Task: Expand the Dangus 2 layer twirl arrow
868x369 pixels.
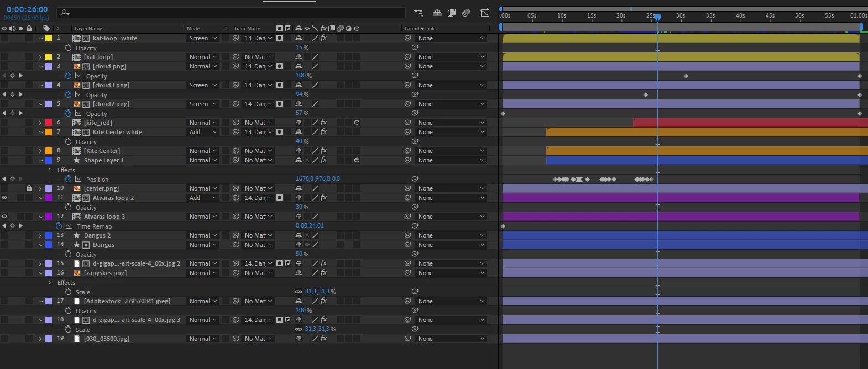Action: (40, 235)
